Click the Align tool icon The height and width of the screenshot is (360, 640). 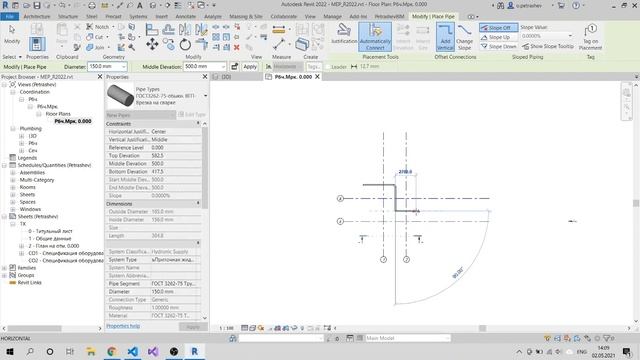coord(152,29)
